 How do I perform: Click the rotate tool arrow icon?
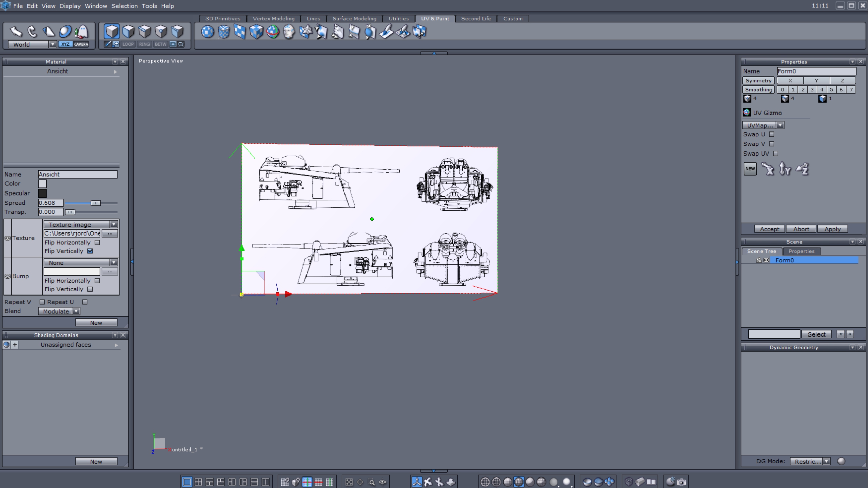(32, 32)
